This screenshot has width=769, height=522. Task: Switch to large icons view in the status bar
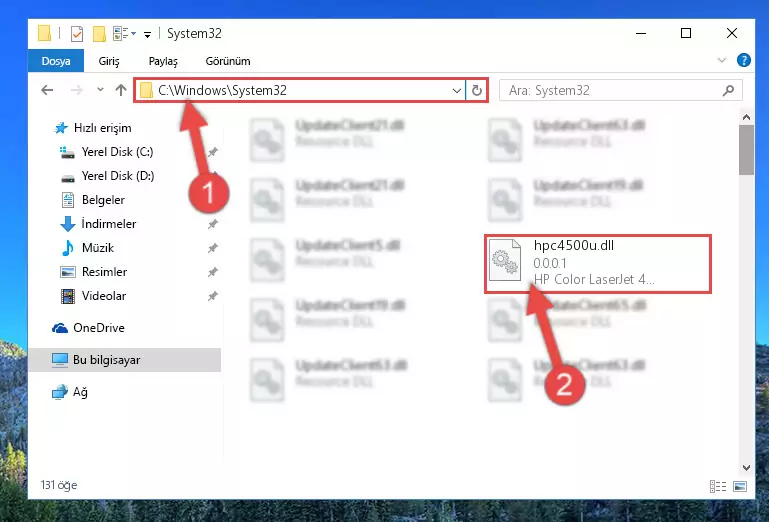[740, 486]
